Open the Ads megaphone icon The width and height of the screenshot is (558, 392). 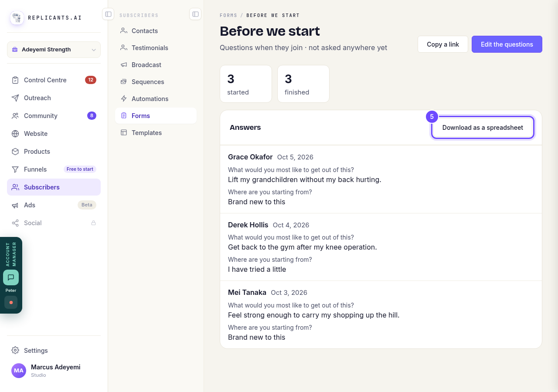pos(15,205)
